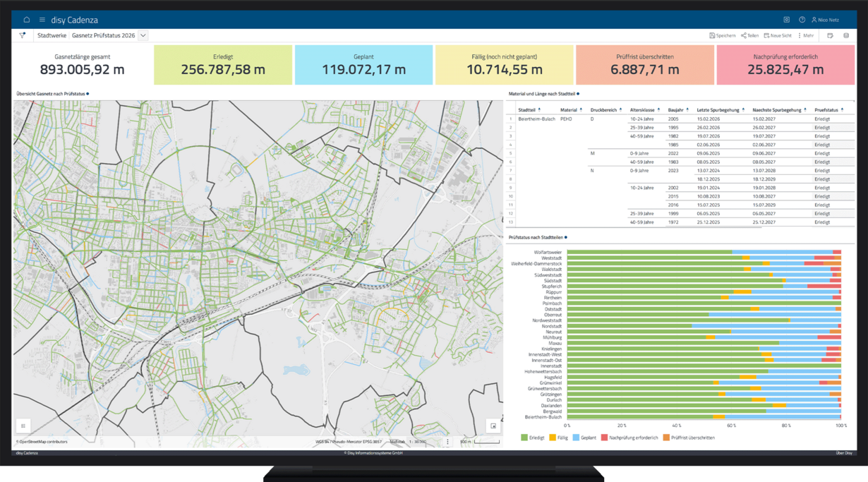Select the Prüffrist überschritten indicator tile
Screen dimensions: 868x482
644,65
